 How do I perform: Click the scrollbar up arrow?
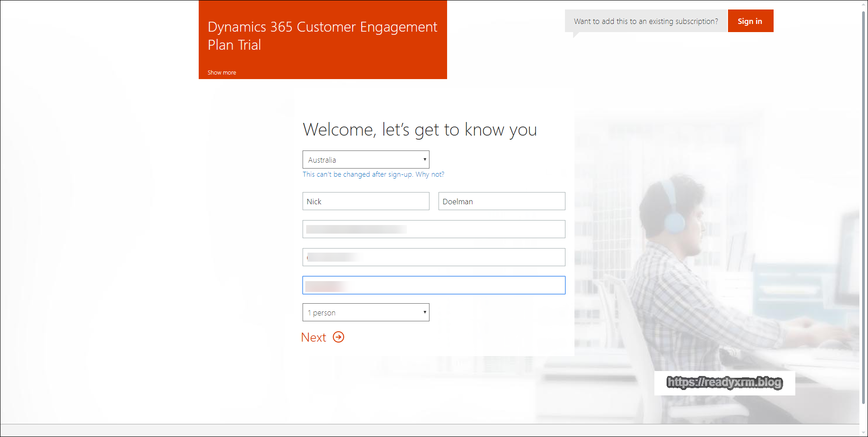point(863,4)
